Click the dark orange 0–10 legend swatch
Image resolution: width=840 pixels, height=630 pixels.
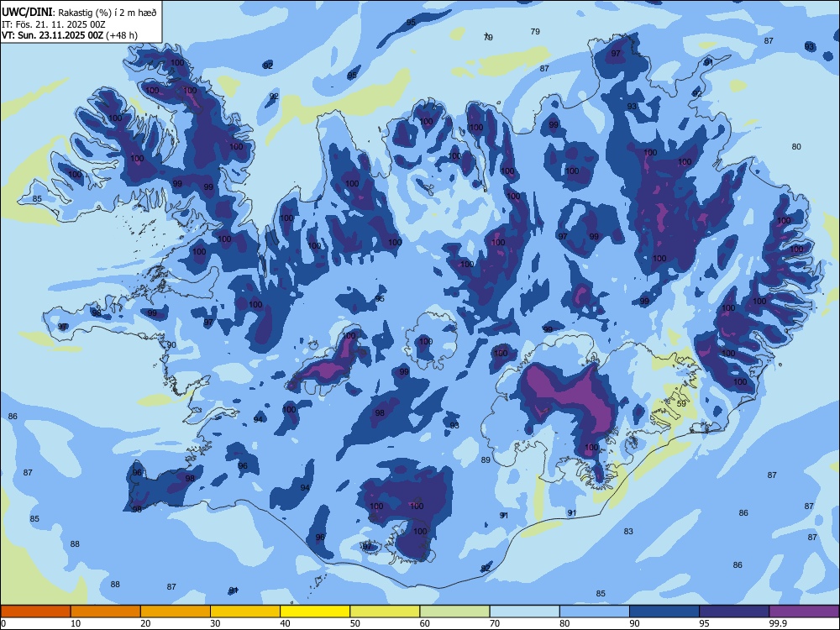(x=35, y=612)
